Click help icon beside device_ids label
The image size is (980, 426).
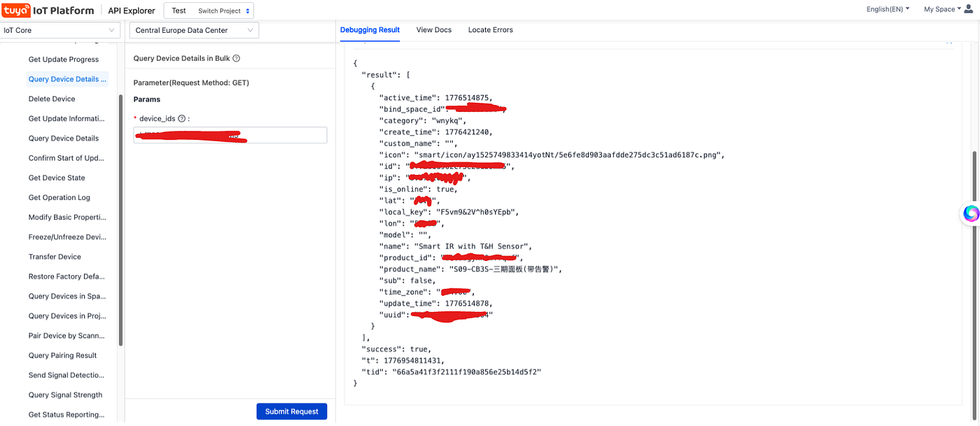coord(182,119)
